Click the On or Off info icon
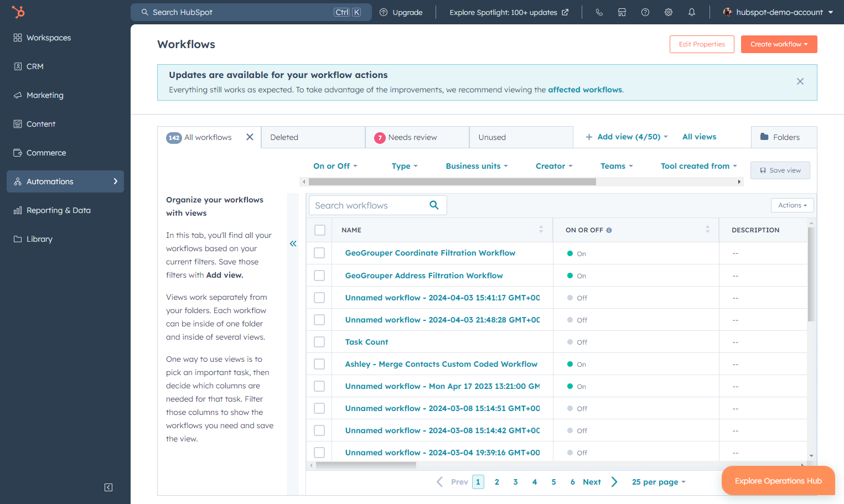The width and height of the screenshot is (844, 504). (609, 230)
